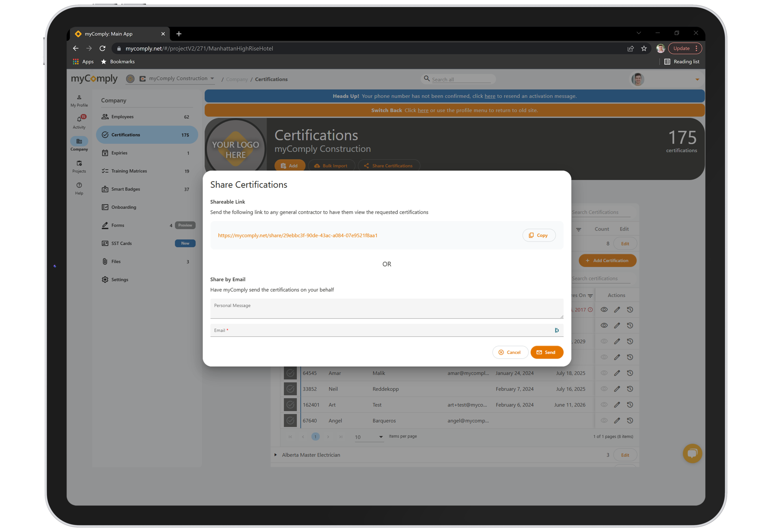Open My Profile in the sidebar
Screen dimensions: 774x532
pyautogui.click(x=79, y=101)
